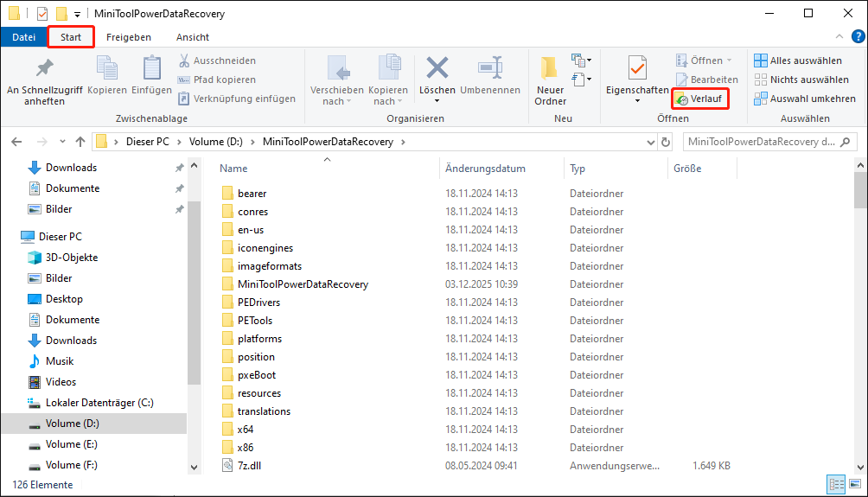Pin to quick access with An Schnellzugriff anheften
This screenshot has width=868, height=497.
click(44, 80)
